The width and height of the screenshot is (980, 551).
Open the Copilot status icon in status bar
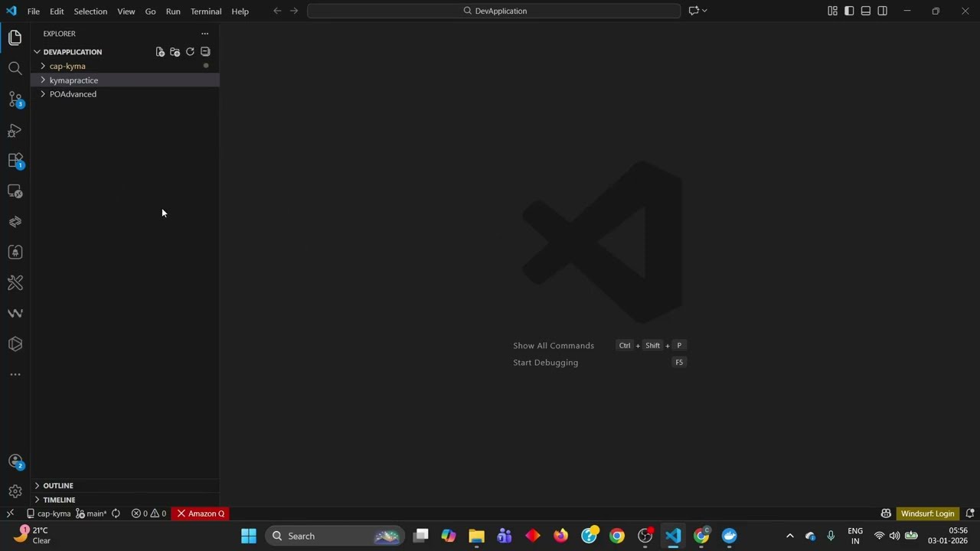pyautogui.click(x=886, y=514)
